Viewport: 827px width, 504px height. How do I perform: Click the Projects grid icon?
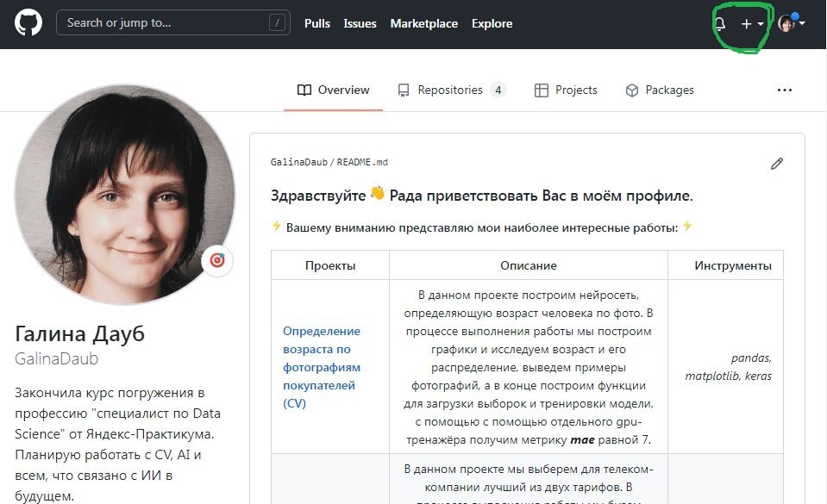click(x=541, y=89)
